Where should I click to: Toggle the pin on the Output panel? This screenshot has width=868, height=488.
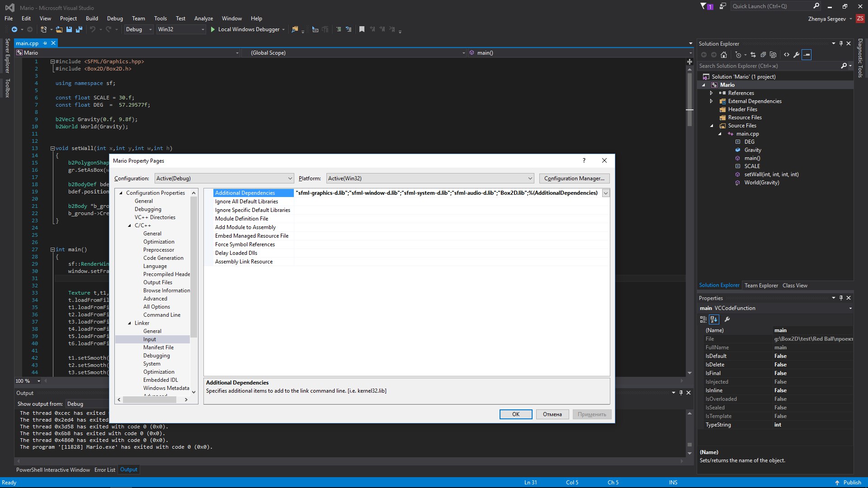pyautogui.click(x=681, y=393)
